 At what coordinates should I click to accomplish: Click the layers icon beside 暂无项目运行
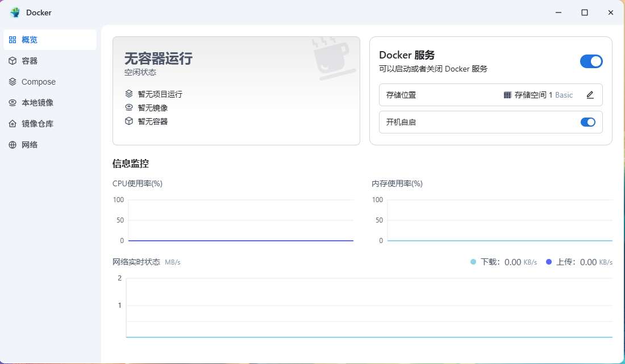(129, 94)
